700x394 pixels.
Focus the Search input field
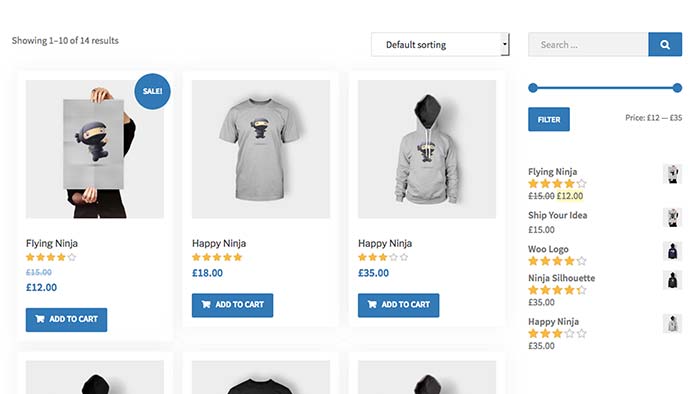coord(588,44)
